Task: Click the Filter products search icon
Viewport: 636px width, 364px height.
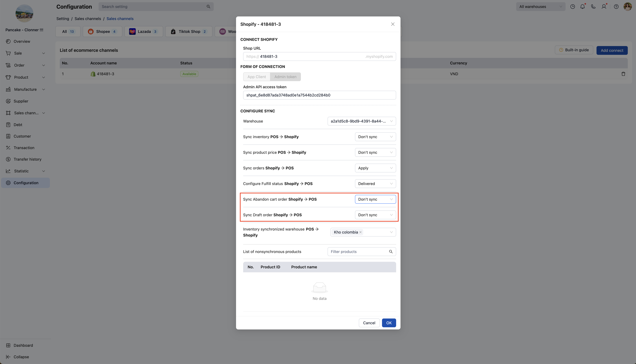Action: point(391,251)
